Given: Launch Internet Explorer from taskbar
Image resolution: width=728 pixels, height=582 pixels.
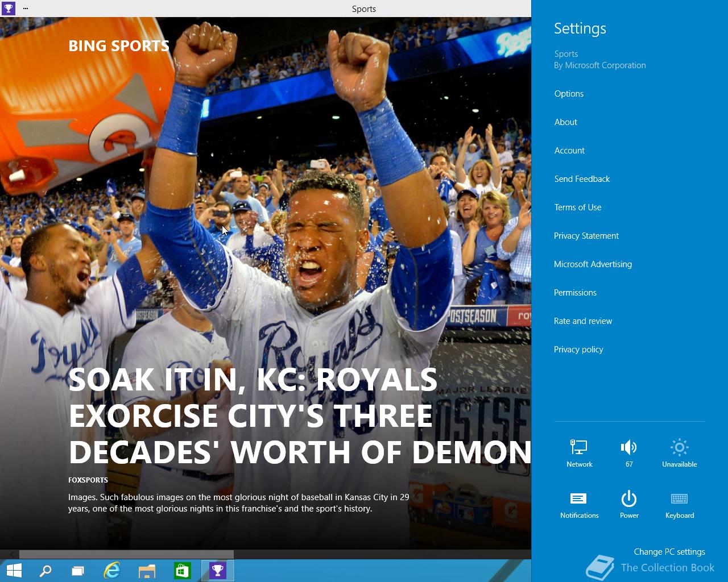Looking at the screenshot, I should pos(112,571).
